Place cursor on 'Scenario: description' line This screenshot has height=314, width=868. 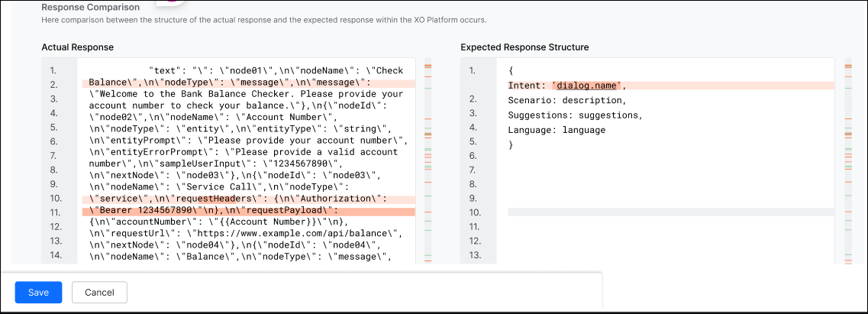(566, 100)
